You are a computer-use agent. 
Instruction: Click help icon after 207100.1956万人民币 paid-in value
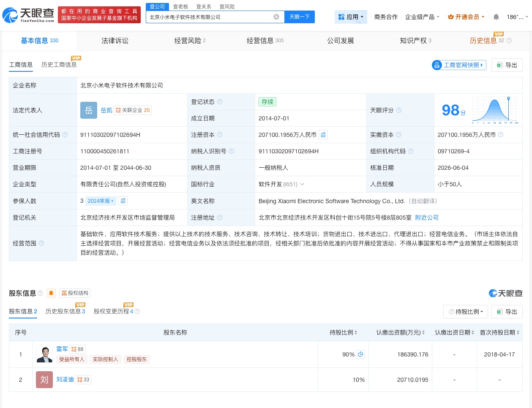pos(501,135)
